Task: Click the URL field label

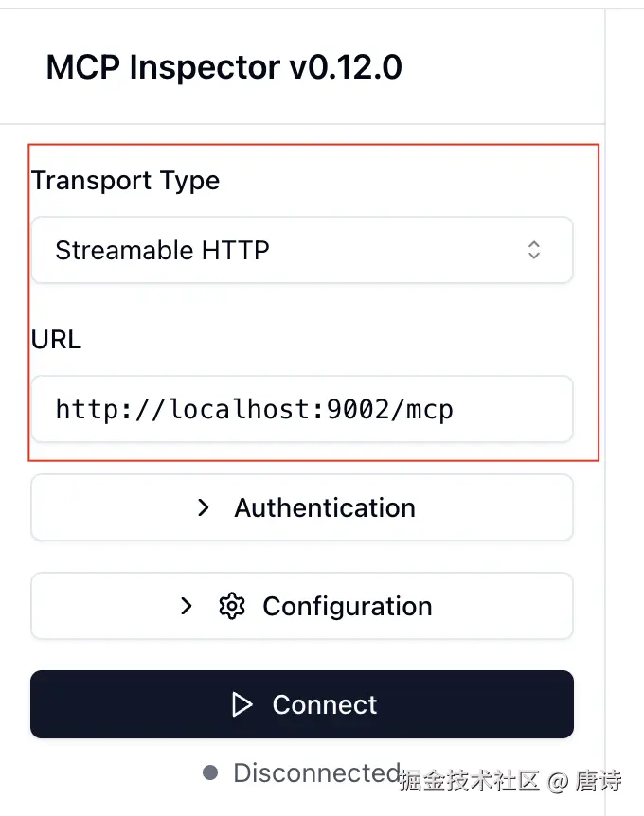Action: [x=56, y=340]
